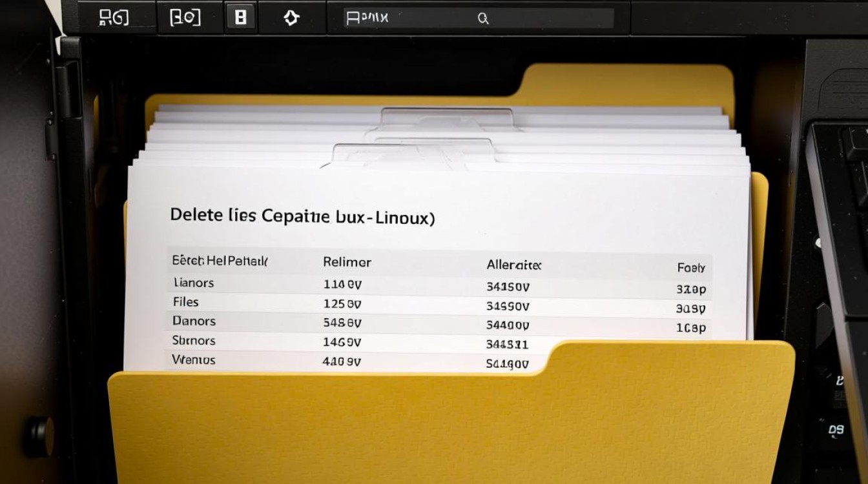Click the bracketed second icon in top bar

click(185, 17)
